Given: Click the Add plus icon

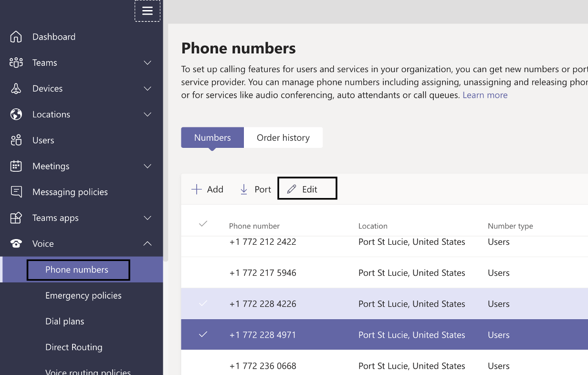Looking at the screenshot, I should pos(196,189).
